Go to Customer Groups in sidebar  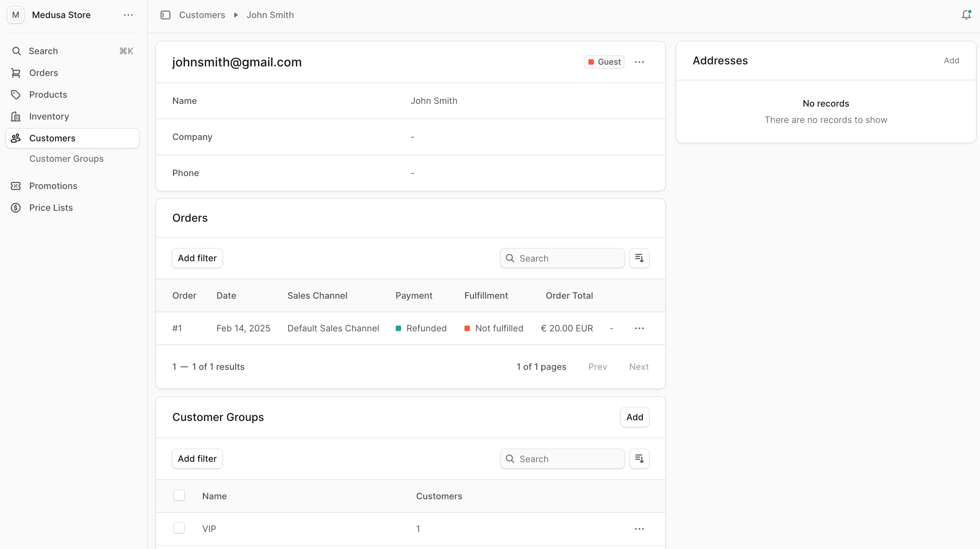coord(66,159)
